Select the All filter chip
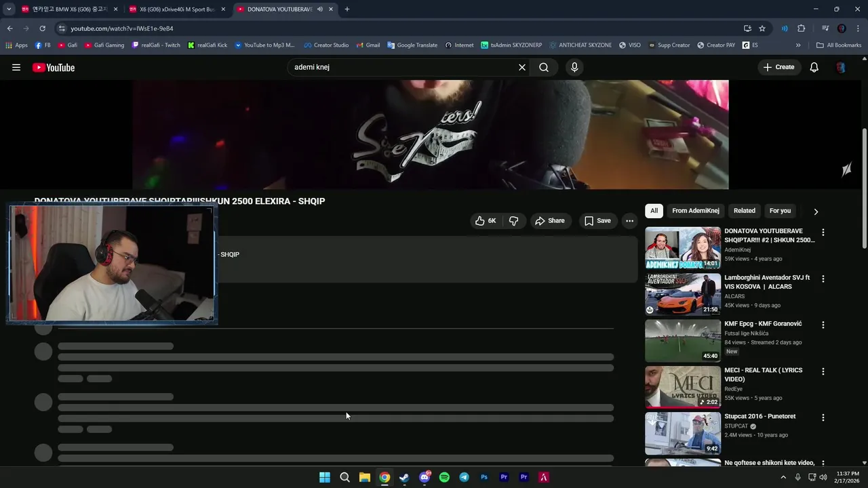This screenshot has height=488, width=868. point(654,211)
